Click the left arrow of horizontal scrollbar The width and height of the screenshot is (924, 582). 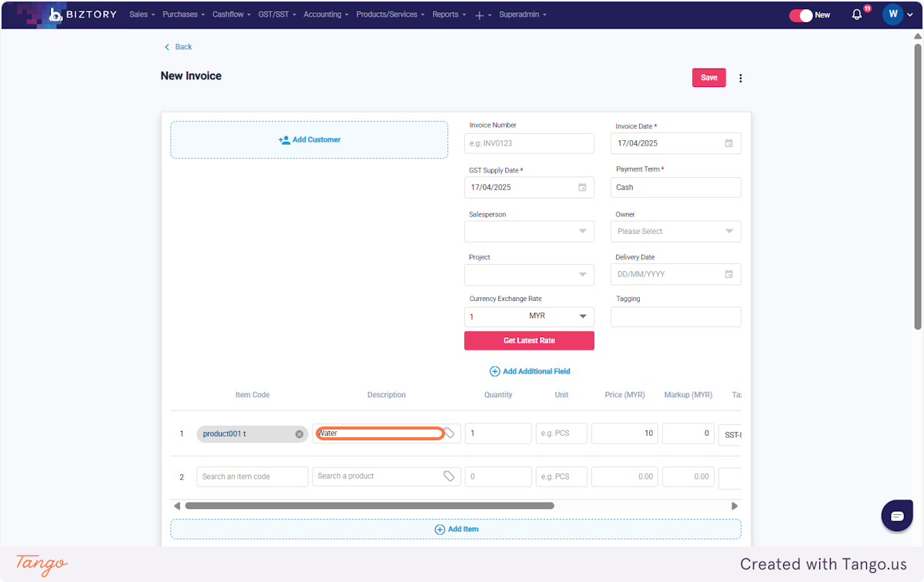point(177,506)
